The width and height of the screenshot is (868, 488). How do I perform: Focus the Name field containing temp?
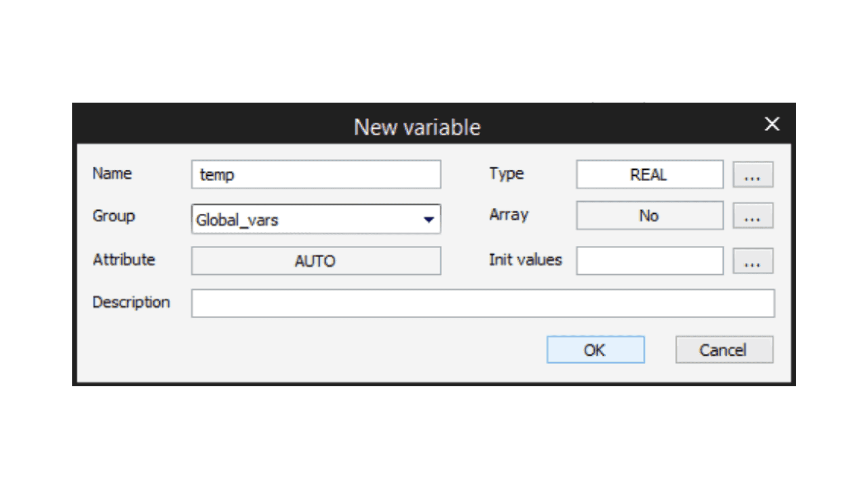[316, 174]
